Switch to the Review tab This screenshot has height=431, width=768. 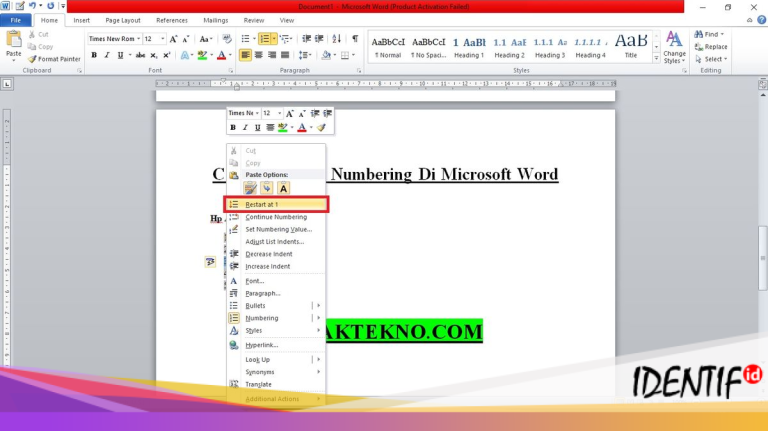coord(253,20)
